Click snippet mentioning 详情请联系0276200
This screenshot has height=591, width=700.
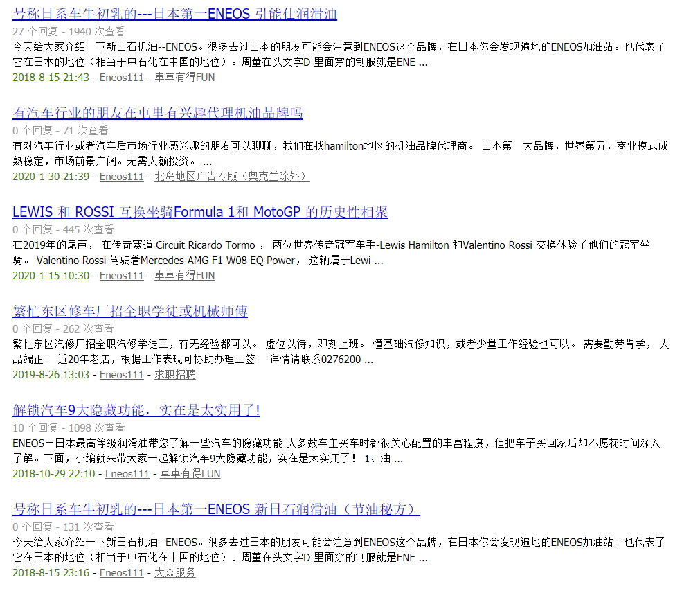point(340,351)
